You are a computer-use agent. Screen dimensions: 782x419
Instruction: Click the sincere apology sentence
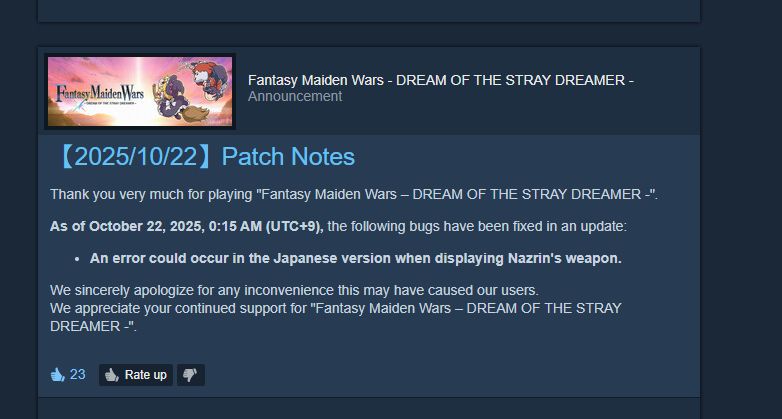pyautogui.click(x=294, y=290)
